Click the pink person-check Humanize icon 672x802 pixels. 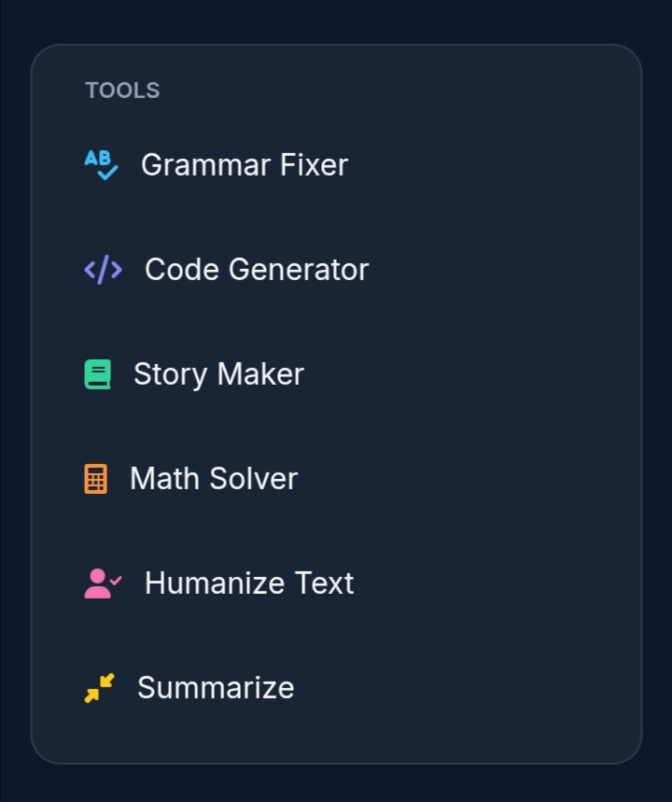coord(102,584)
